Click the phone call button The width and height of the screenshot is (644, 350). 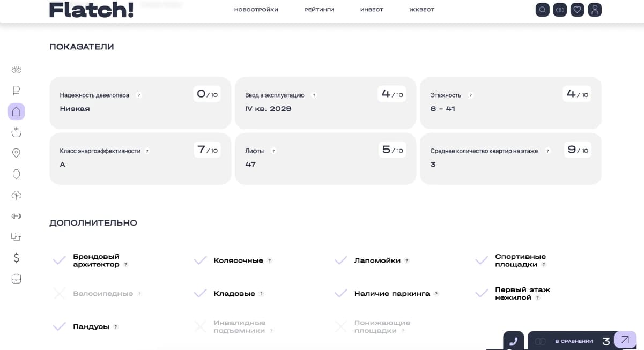click(x=513, y=341)
